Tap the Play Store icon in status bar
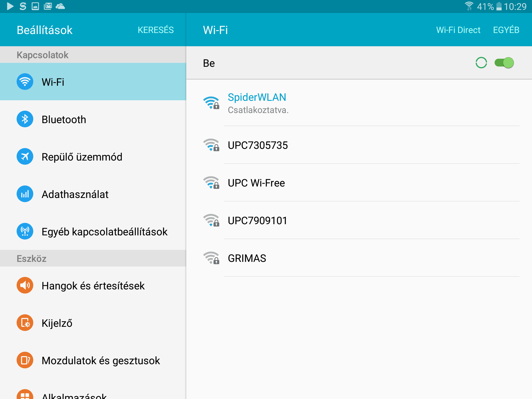This screenshot has height=399, width=532. pyautogui.click(x=10, y=6)
